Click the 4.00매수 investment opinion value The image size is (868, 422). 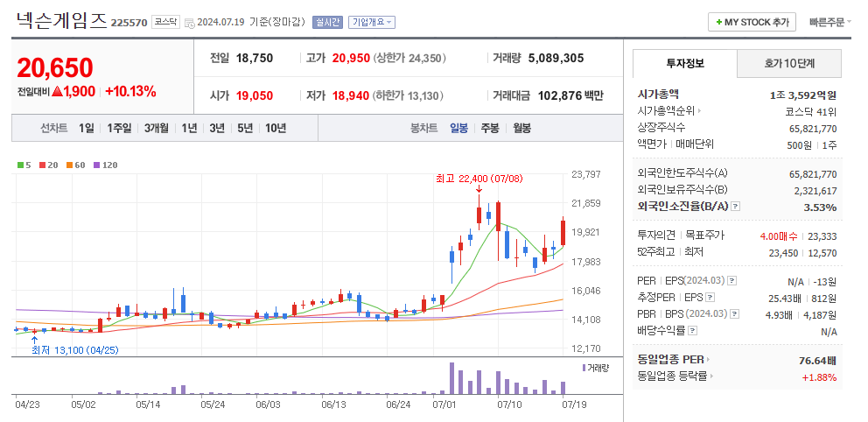coord(779,236)
